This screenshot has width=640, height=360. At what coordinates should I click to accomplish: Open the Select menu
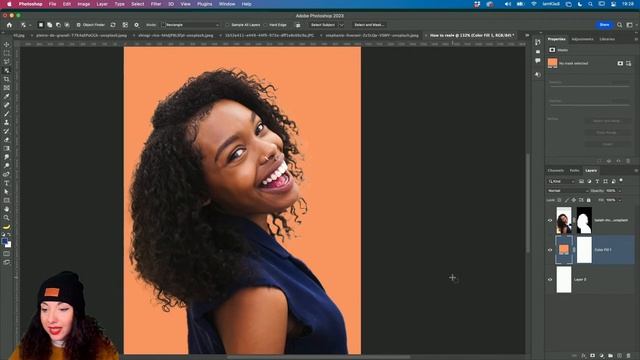tap(138, 4)
